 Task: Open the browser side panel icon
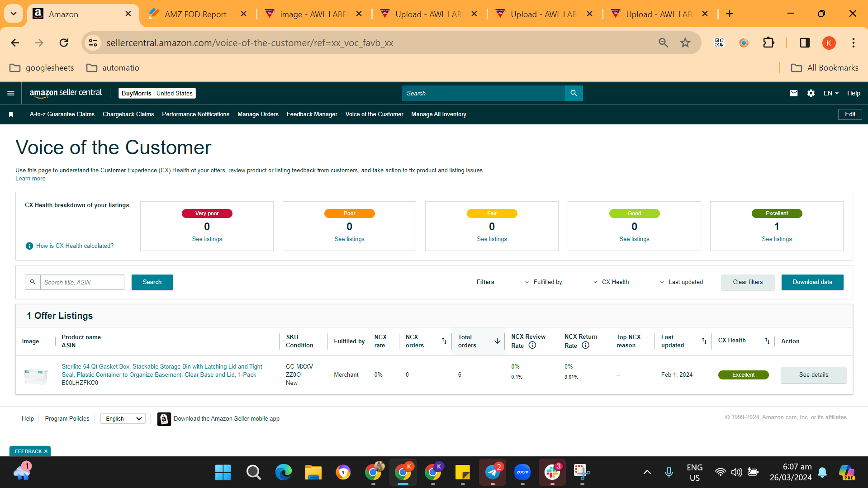(x=804, y=43)
